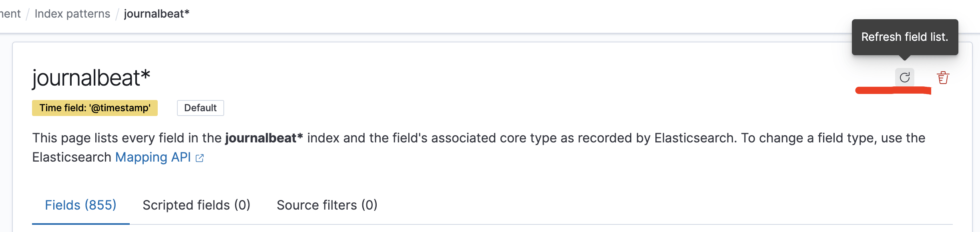
Task: Click the word 'Elasticsearch' before Mapping API
Action: [x=72, y=157]
